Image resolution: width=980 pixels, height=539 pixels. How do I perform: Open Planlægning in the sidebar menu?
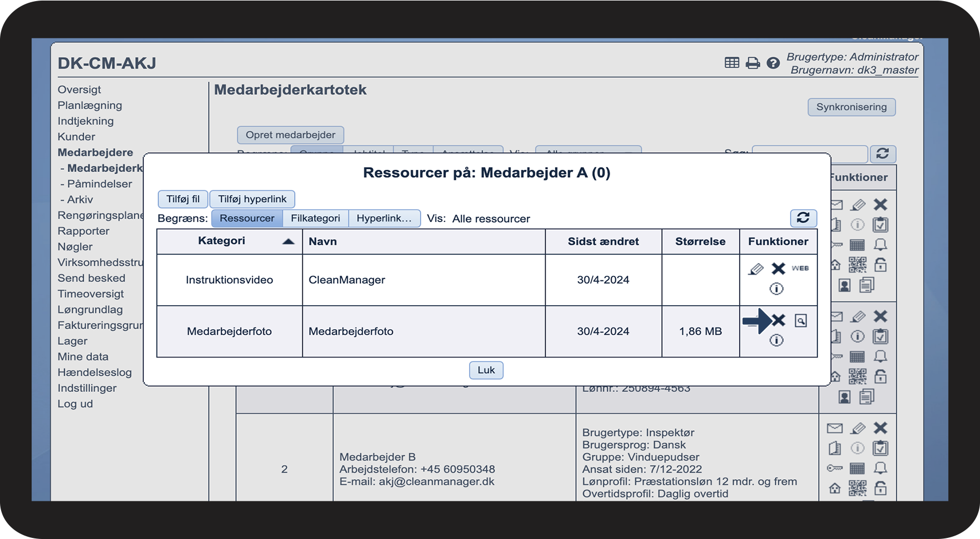coord(90,105)
